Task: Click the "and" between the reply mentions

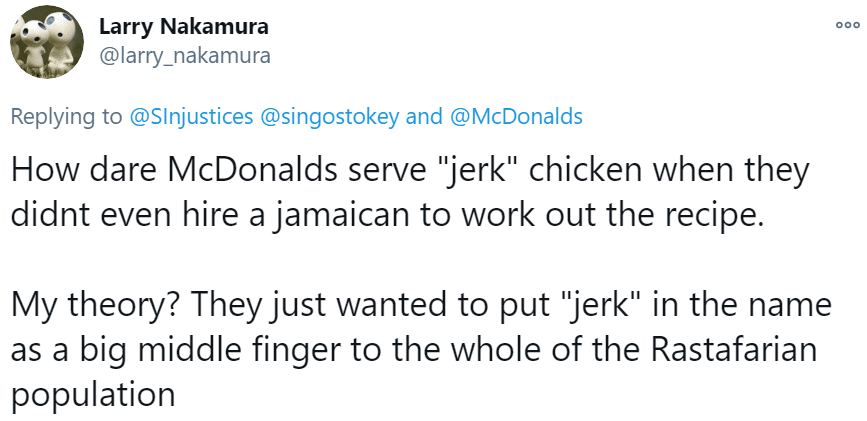Action: [424, 116]
